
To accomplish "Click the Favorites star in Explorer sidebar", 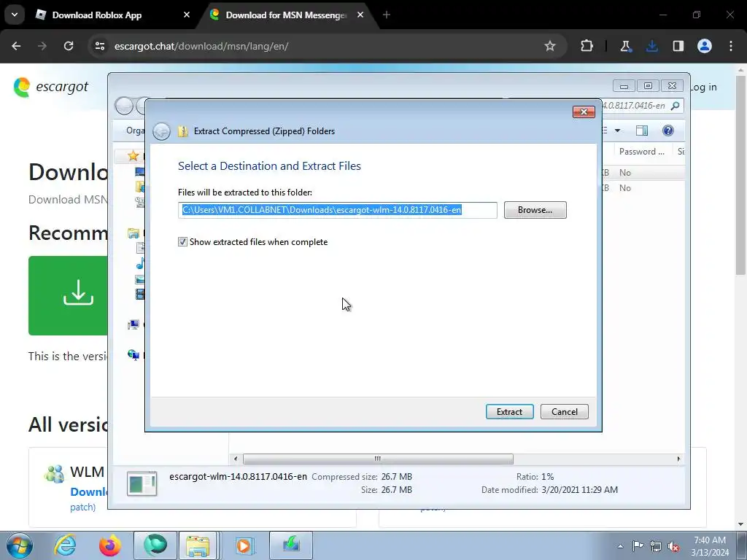I will click(133, 156).
